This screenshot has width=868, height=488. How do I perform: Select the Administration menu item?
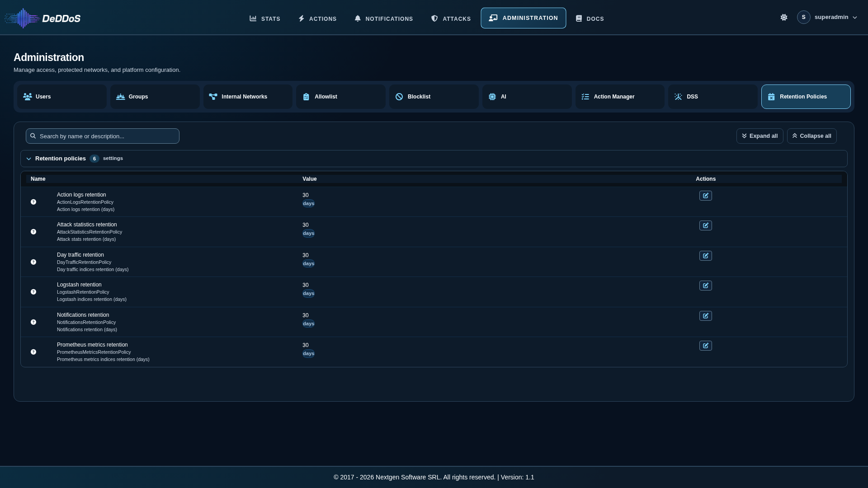(x=523, y=18)
